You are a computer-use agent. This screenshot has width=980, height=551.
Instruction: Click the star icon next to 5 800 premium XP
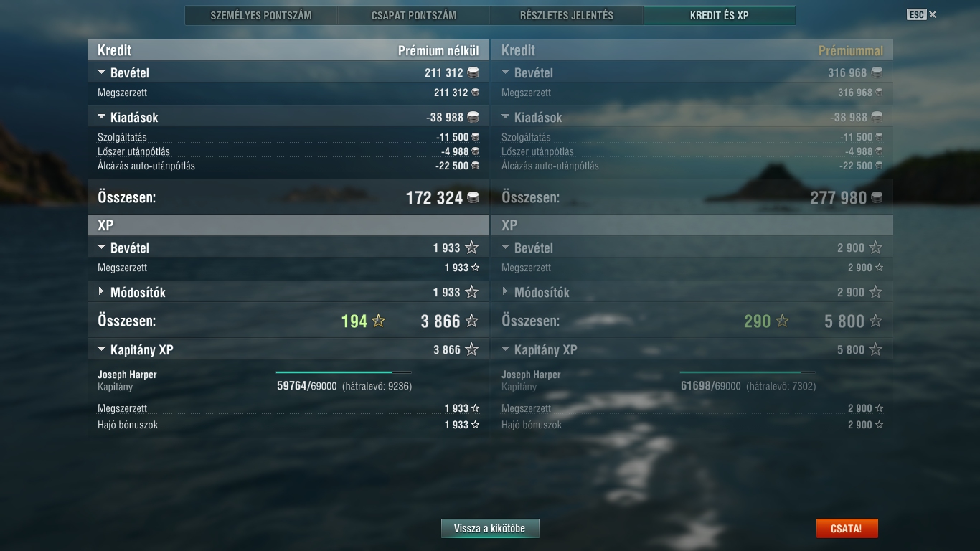click(x=875, y=321)
